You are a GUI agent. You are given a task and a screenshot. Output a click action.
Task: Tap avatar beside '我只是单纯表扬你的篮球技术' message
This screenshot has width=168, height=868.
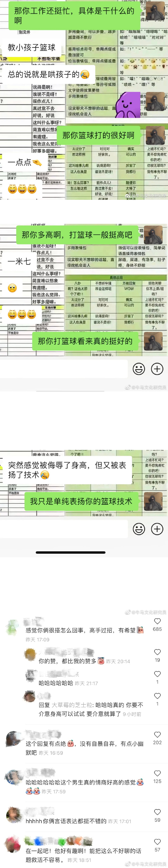pyautogui.click(x=154, y=501)
